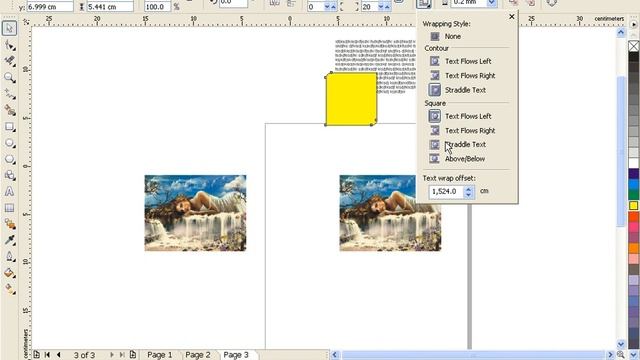
Task: Select the Interactive Fill tool
Action: click(x=9, y=289)
